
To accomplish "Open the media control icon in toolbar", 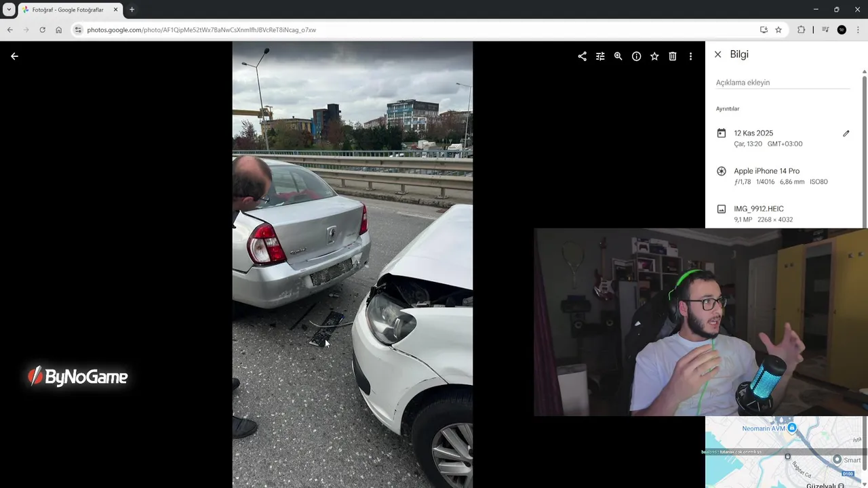I will (x=825, y=30).
